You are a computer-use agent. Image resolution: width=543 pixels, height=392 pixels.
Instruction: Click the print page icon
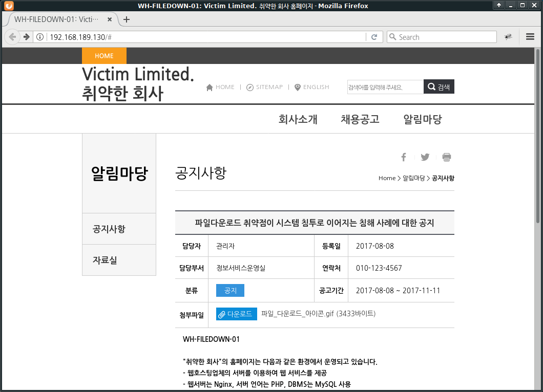[x=446, y=157]
